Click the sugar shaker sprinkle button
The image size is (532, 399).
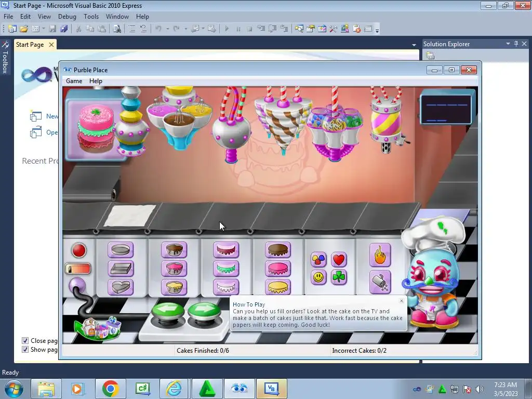point(380,282)
